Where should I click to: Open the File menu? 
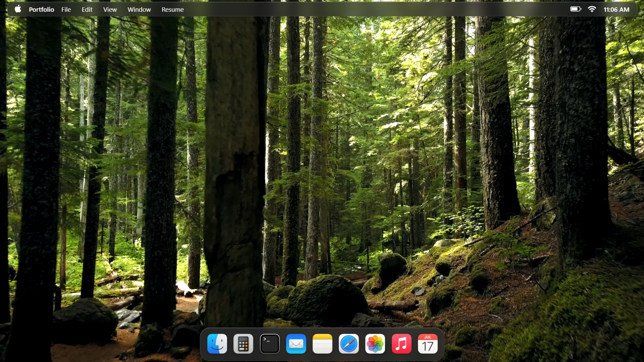point(66,9)
